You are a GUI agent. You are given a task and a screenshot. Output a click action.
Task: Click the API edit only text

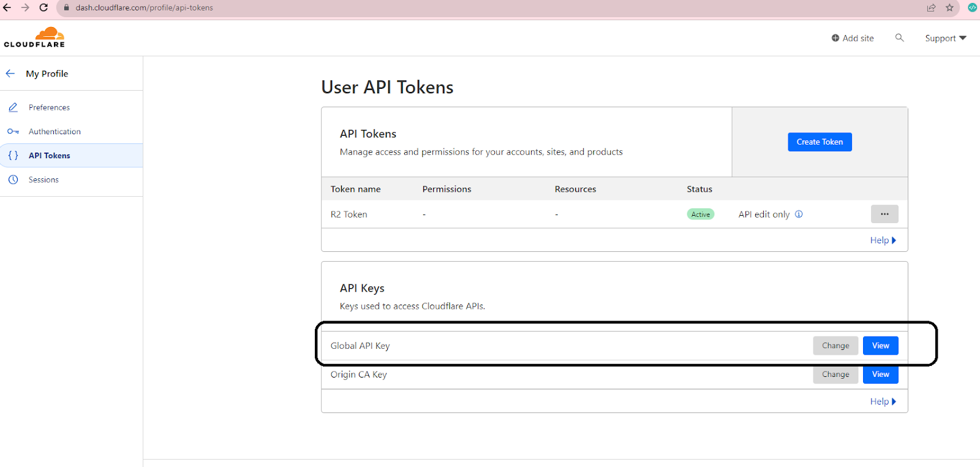point(764,215)
